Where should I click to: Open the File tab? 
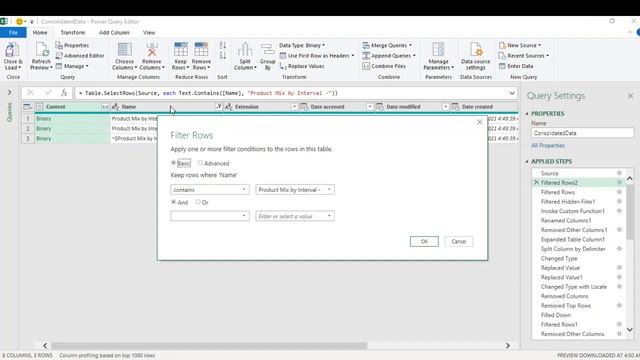13,33
